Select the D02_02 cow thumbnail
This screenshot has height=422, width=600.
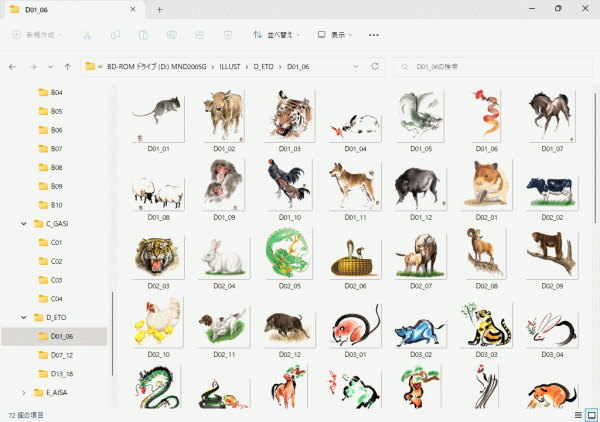click(552, 193)
